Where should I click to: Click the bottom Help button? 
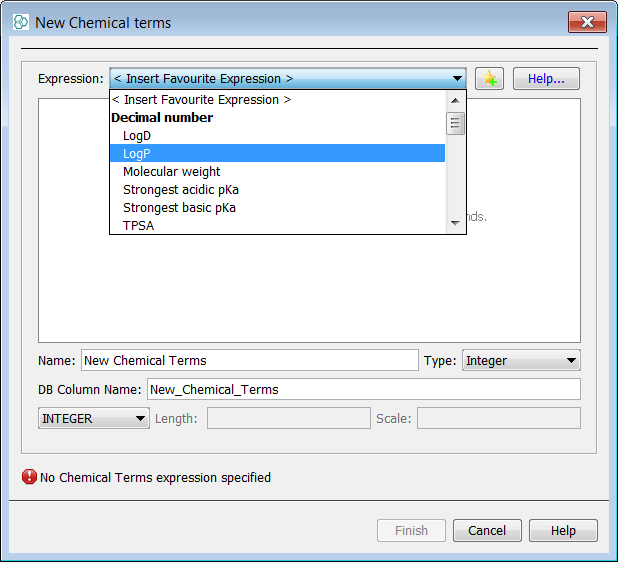pyautogui.click(x=563, y=531)
